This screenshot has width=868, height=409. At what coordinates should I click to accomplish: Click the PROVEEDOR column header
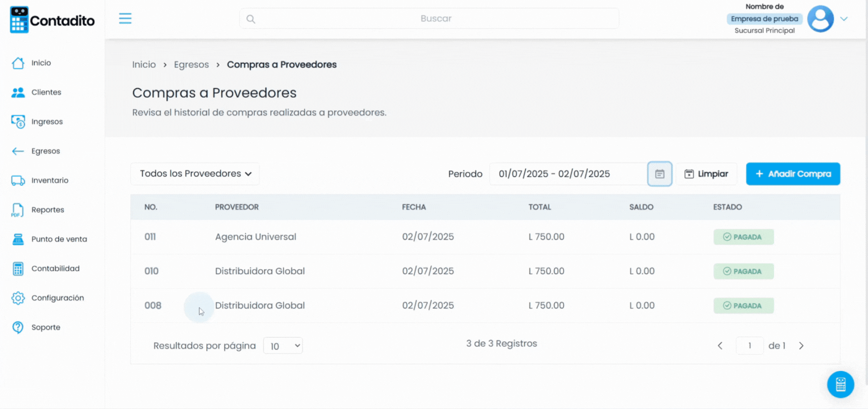[237, 207]
